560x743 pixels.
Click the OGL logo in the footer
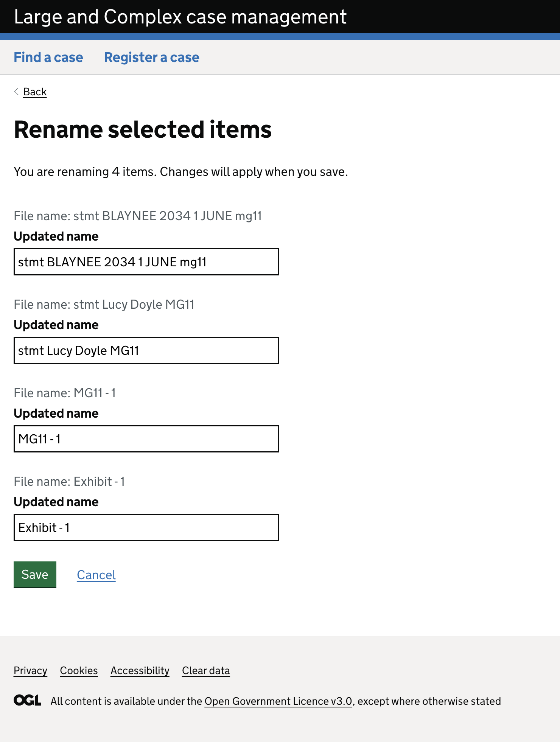27,701
